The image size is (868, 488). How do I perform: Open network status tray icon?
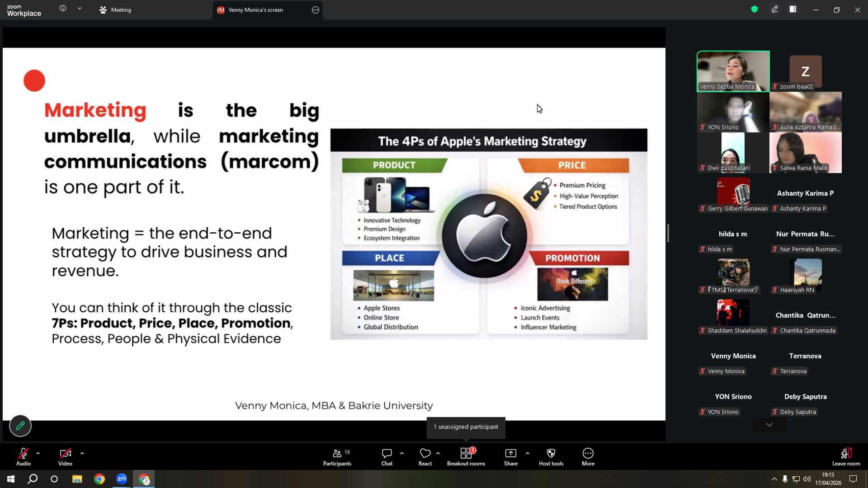click(796, 479)
